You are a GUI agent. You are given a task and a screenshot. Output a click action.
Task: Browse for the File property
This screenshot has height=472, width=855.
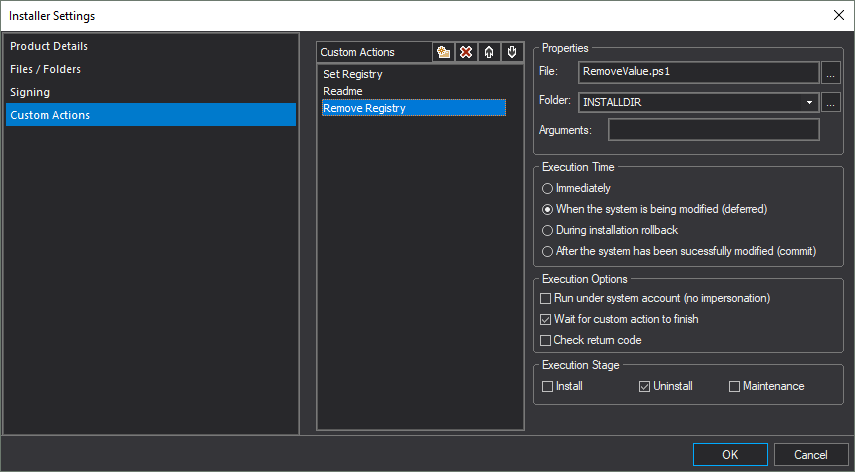[830, 72]
